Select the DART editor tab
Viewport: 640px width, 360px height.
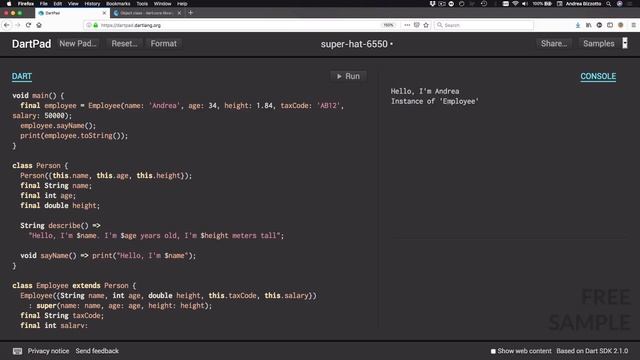[22, 76]
